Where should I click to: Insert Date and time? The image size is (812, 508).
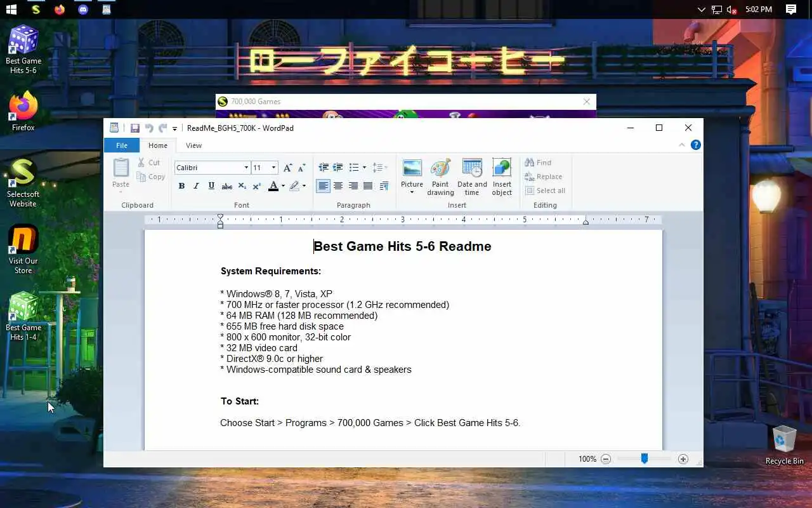[x=472, y=177]
